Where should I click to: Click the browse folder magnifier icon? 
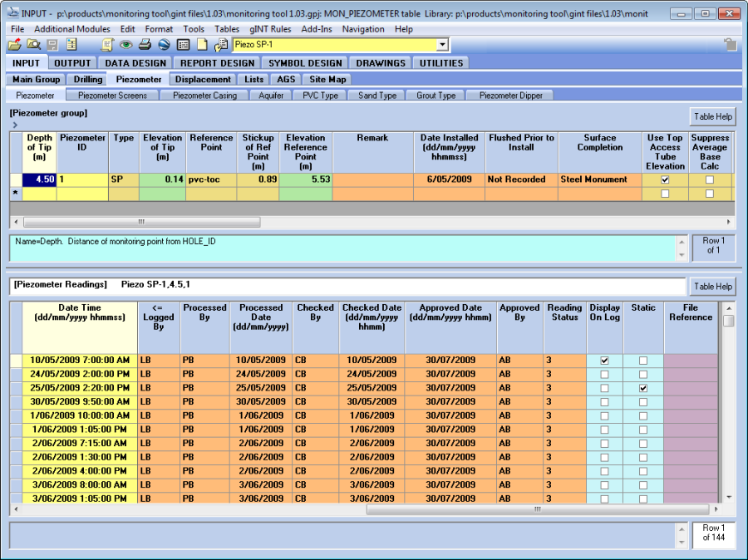(33, 45)
